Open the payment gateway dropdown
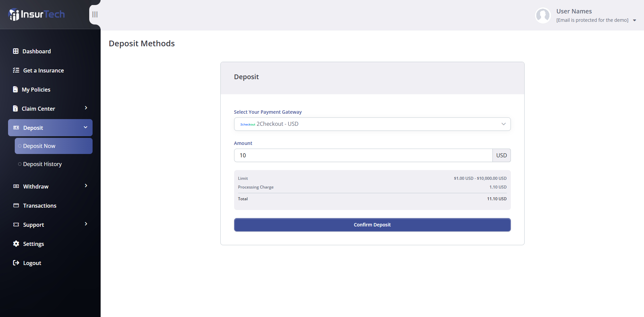This screenshot has width=644, height=317. tap(372, 124)
